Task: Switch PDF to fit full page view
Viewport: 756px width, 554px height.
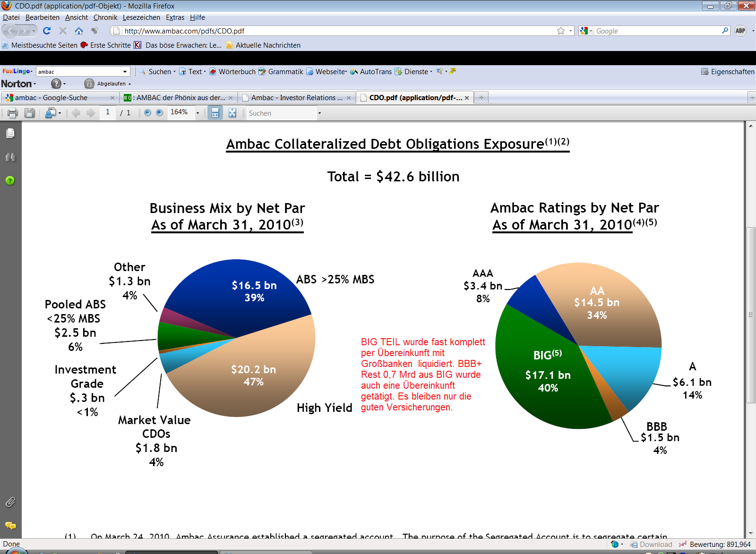Action: pos(232,113)
